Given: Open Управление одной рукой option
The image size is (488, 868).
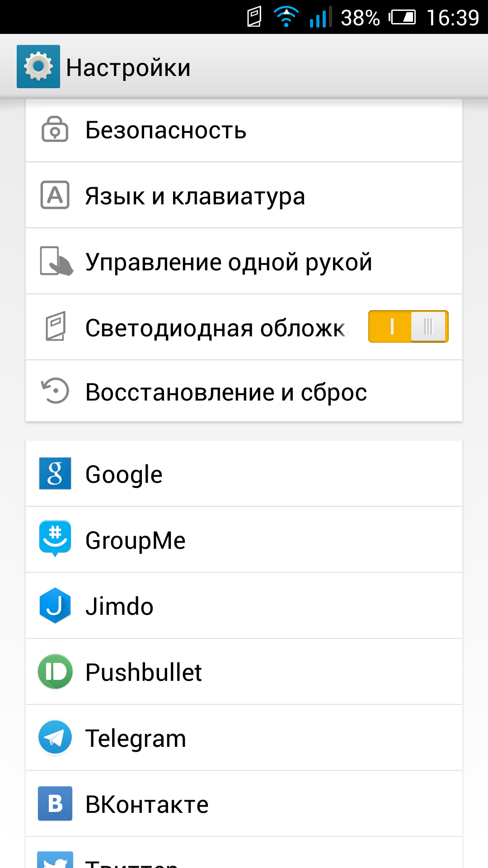Looking at the screenshot, I should pos(244,261).
